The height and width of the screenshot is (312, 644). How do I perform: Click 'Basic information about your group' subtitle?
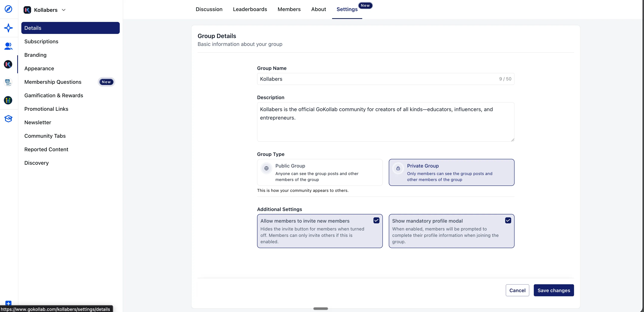[x=240, y=44]
